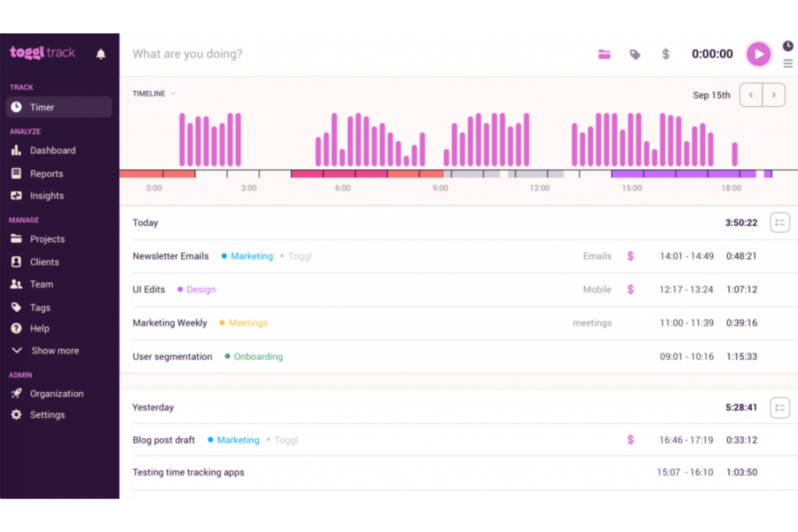This screenshot has width=798, height=532.
Task: Click the Help question mark icon
Action: (16, 328)
